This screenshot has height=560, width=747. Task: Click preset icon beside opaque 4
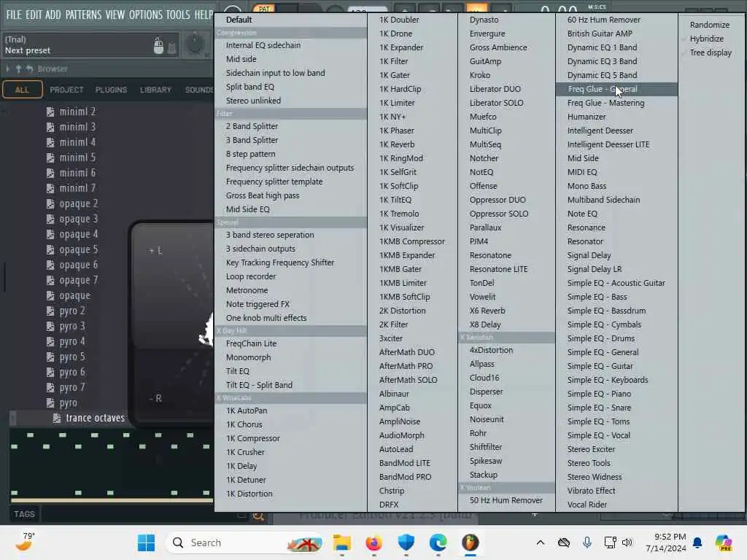(50, 234)
